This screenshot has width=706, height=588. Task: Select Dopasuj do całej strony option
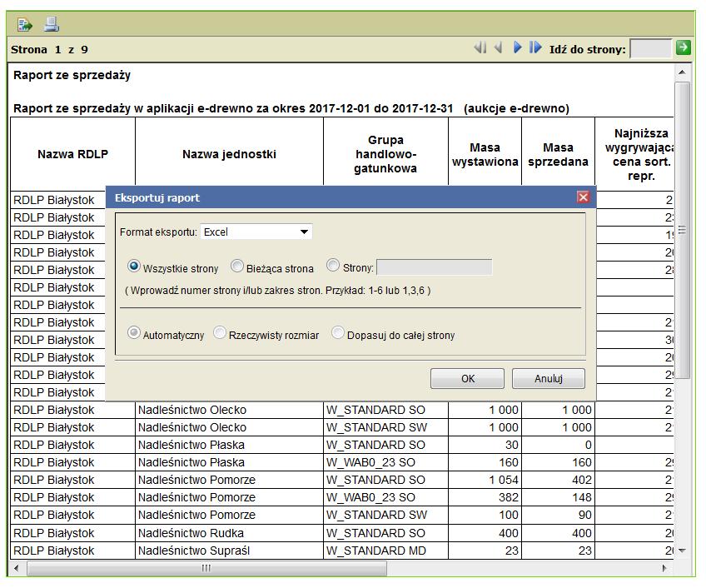(338, 332)
